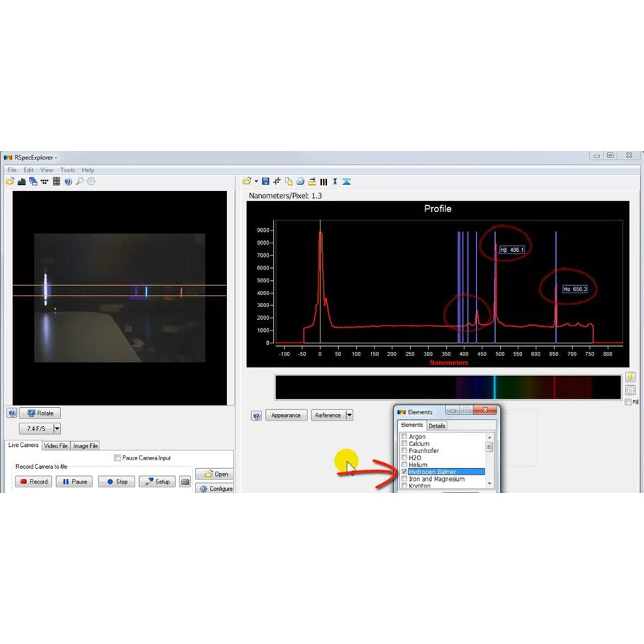Click the open folder icon in left toolbar
Viewport: 644px width, 644px height.
pyautogui.click(x=10, y=182)
